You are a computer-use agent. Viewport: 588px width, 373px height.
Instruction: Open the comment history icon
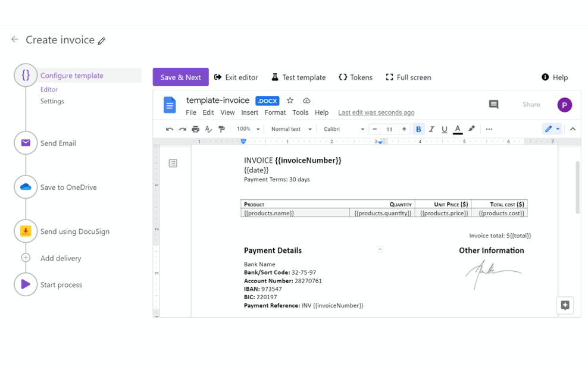pos(493,104)
